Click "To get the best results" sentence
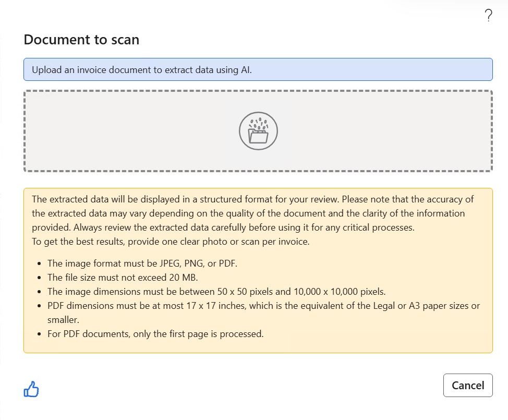The height and width of the screenshot is (420, 508). [x=171, y=242]
